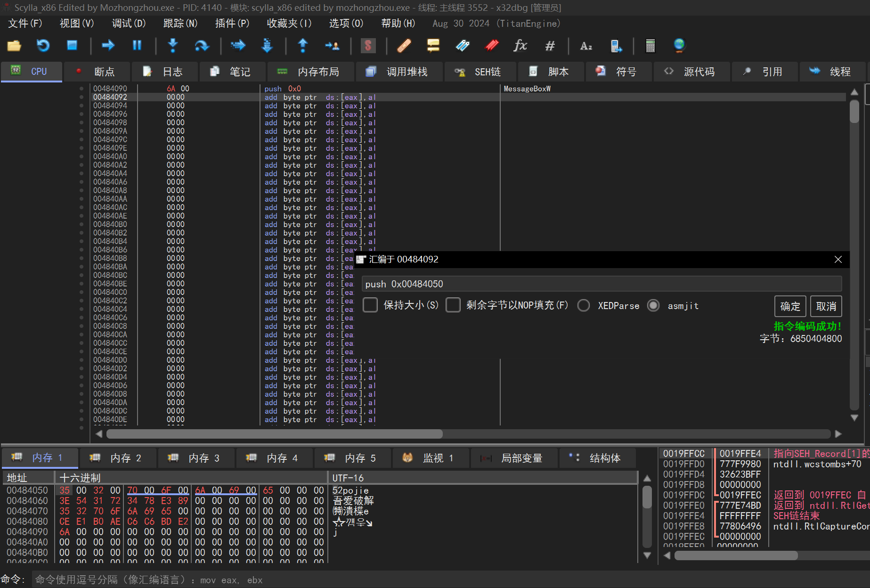Click the disassembly scroll-up arrow
The height and width of the screenshot is (588, 870).
[x=854, y=92]
